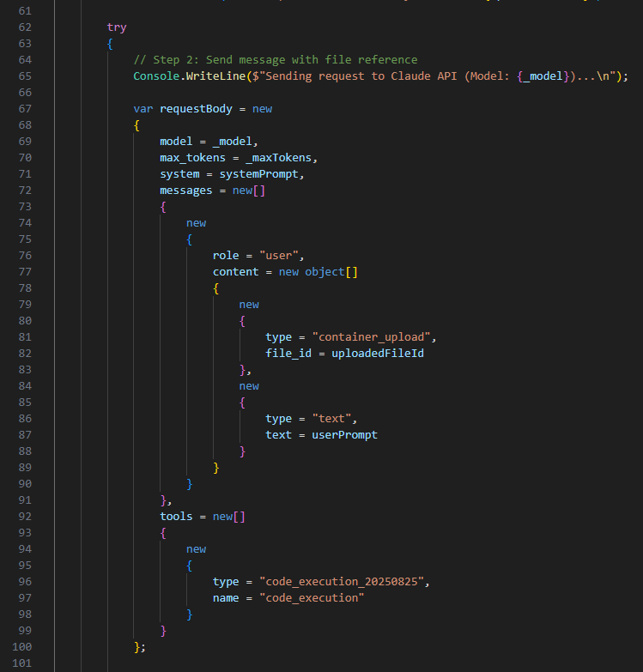643x672 pixels.
Task: Click the tools property name
Action: (x=176, y=517)
